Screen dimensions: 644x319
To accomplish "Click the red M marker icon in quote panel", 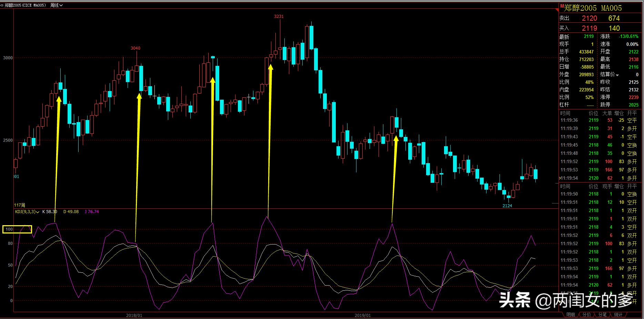I will click(x=562, y=6).
